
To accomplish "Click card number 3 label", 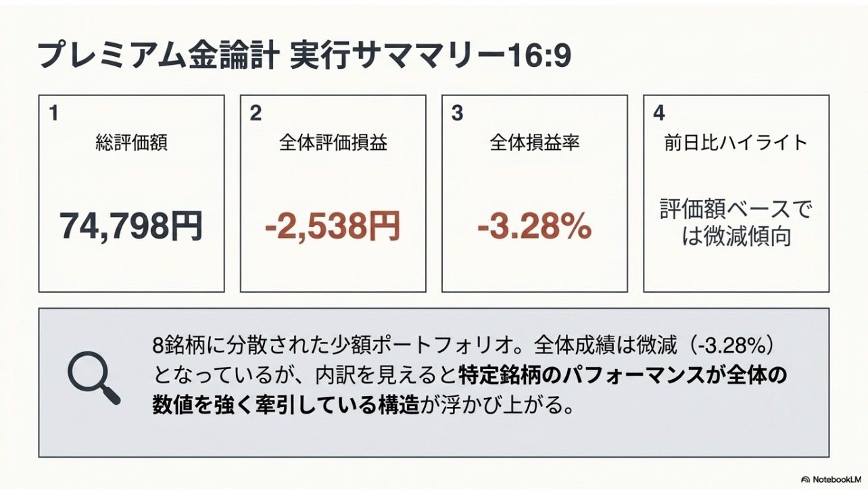I will 457,114.
